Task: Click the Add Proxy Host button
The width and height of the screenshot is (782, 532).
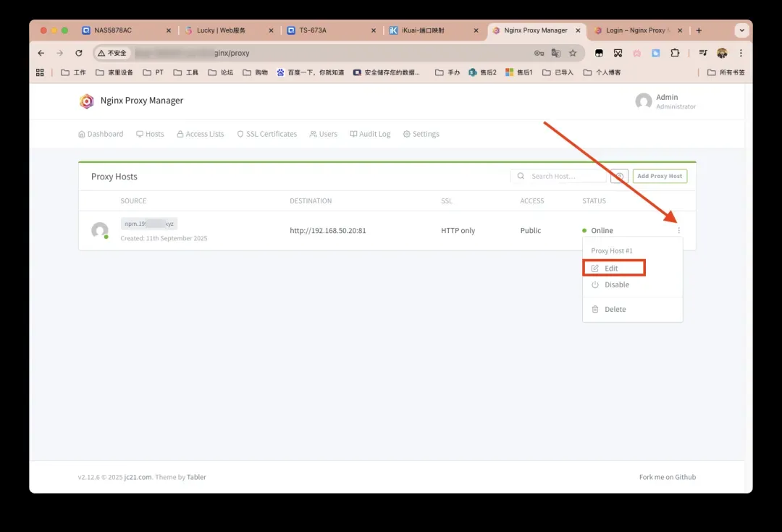Action: (660, 176)
